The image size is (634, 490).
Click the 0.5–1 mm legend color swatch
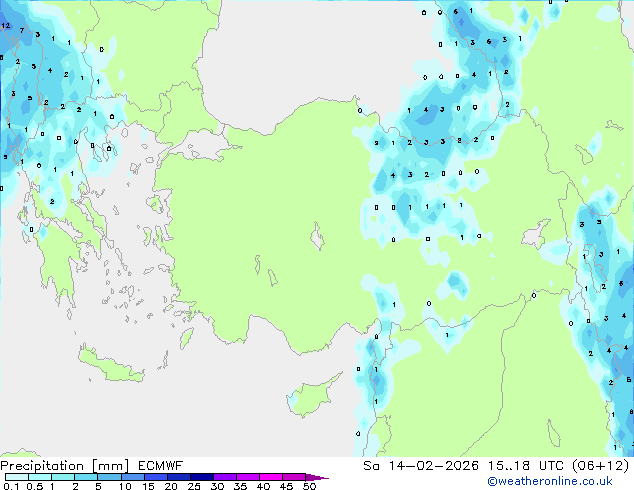[40, 477]
